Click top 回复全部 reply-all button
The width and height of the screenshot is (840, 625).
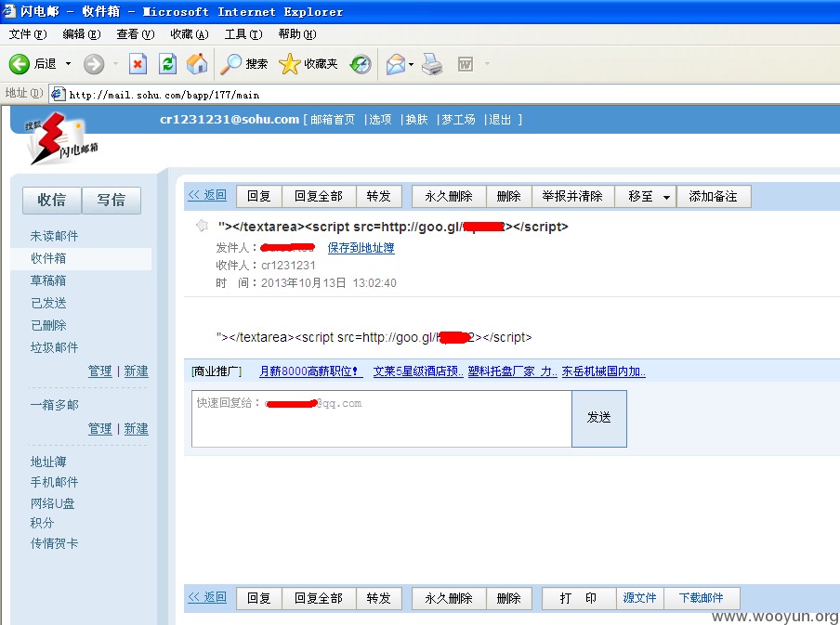[x=319, y=196]
